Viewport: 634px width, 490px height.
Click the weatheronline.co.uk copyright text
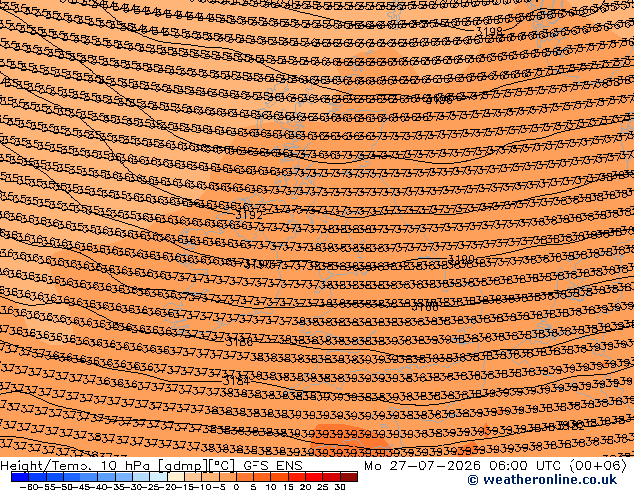542,480
